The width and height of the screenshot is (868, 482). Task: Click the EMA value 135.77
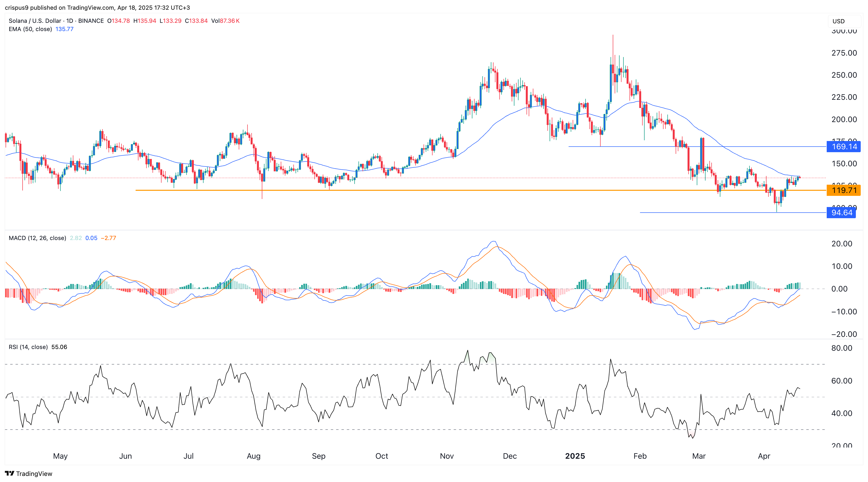click(x=64, y=29)
